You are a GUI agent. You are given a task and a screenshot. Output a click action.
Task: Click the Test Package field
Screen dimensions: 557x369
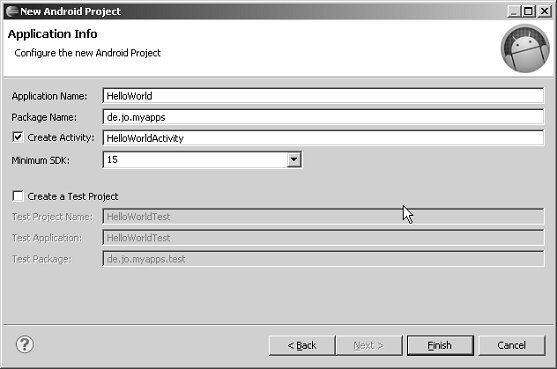click(x=323, y=259)
